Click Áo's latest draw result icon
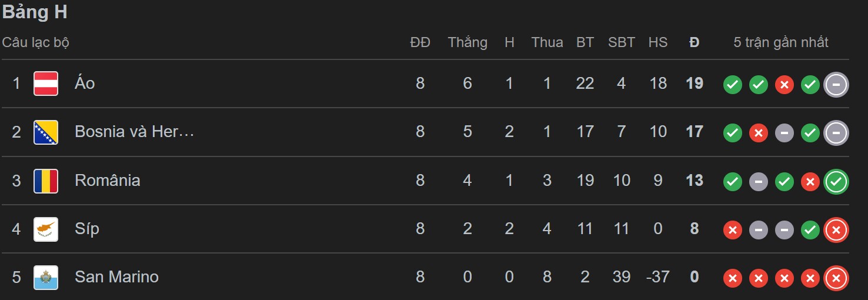868x300 pixels. pos(836,85)
